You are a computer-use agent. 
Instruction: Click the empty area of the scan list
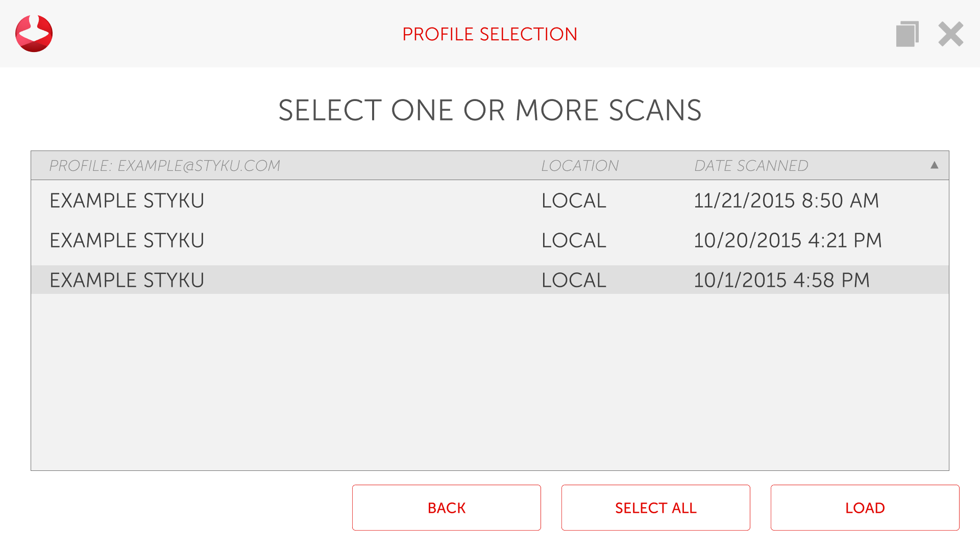tap(490, 383)
